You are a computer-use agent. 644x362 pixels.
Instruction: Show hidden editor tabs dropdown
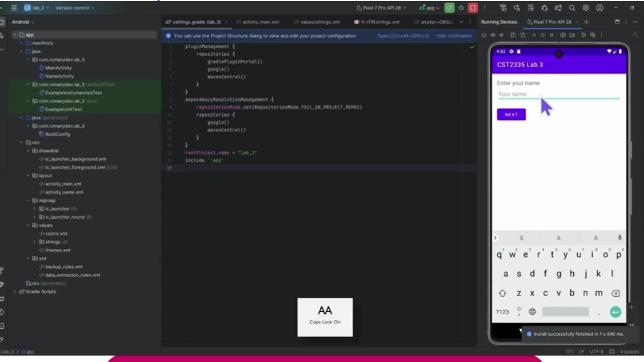tap(461, 22)
